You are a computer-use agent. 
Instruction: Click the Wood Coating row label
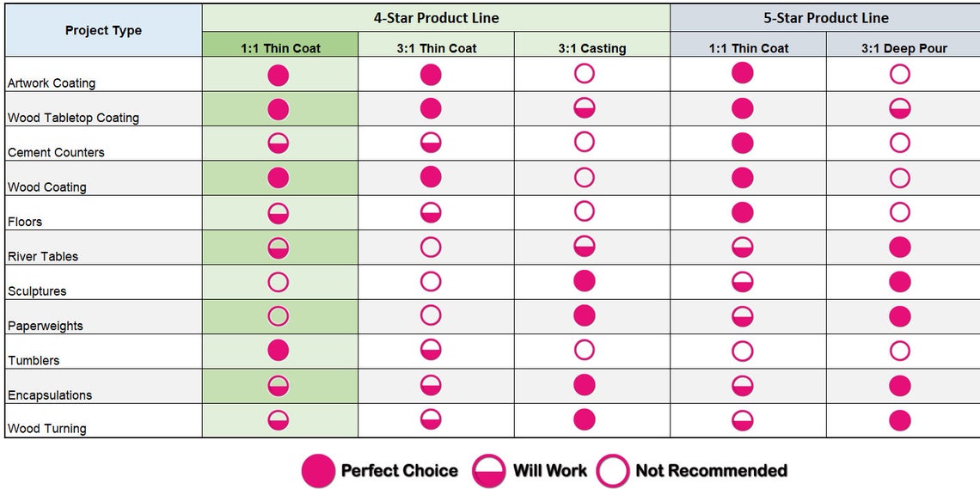click(47, 186)
